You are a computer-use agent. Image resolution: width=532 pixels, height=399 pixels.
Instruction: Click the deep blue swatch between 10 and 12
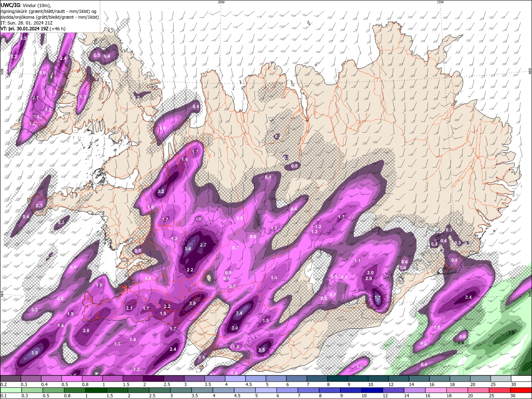click(372, 390)
